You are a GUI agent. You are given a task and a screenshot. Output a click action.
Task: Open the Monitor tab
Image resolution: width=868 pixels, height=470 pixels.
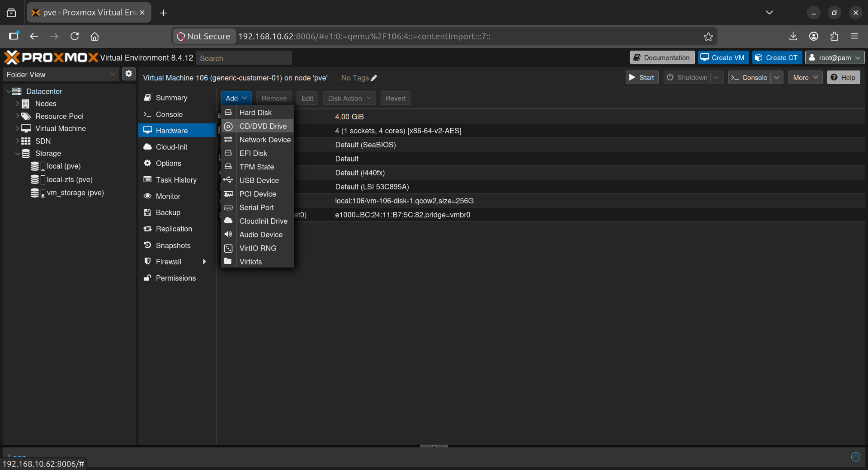(x=177, y=196)
